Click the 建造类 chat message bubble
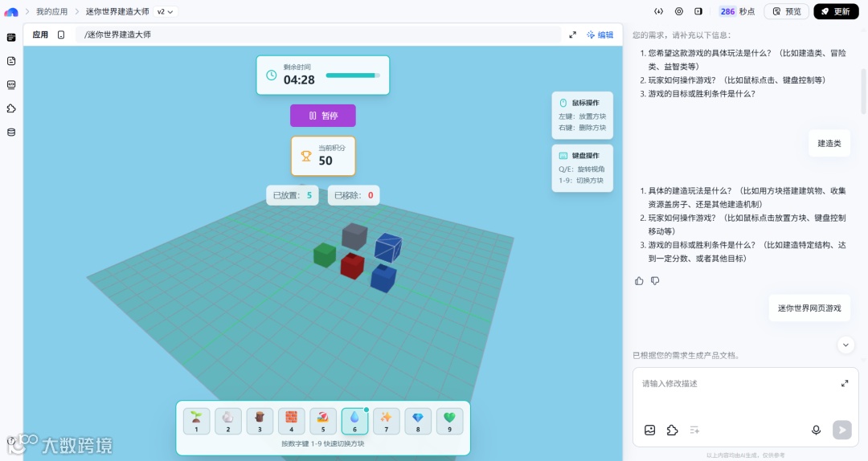Viewport: 868px width, 461px height. click(x=829, y=143)
